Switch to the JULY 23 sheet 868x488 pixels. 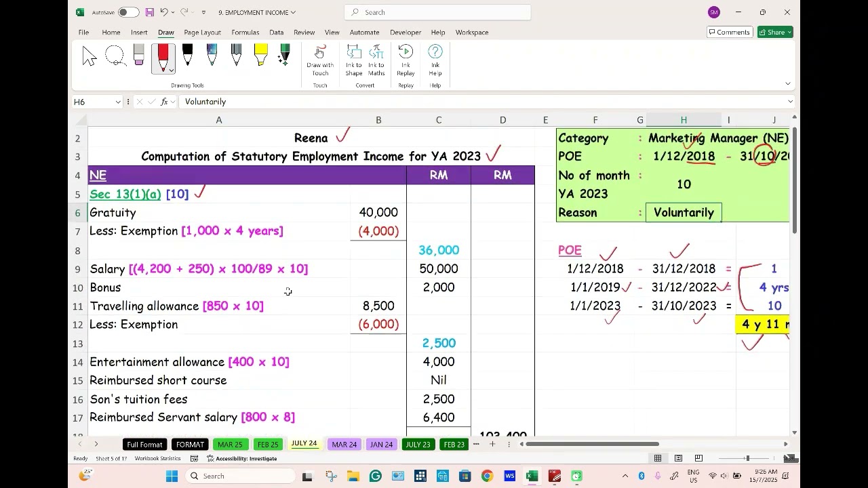click(417, 445)
